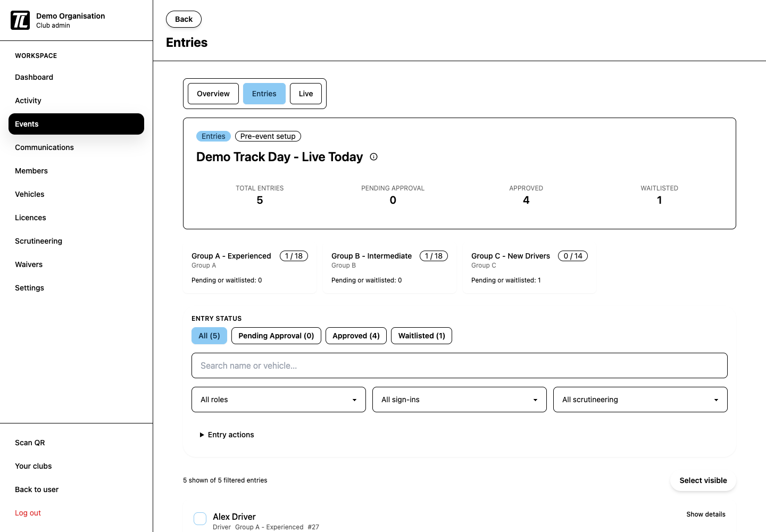Viewport: 766px width, 532px height.
Task: Open Vehicles in the sidebar
Action: point(76,194)
